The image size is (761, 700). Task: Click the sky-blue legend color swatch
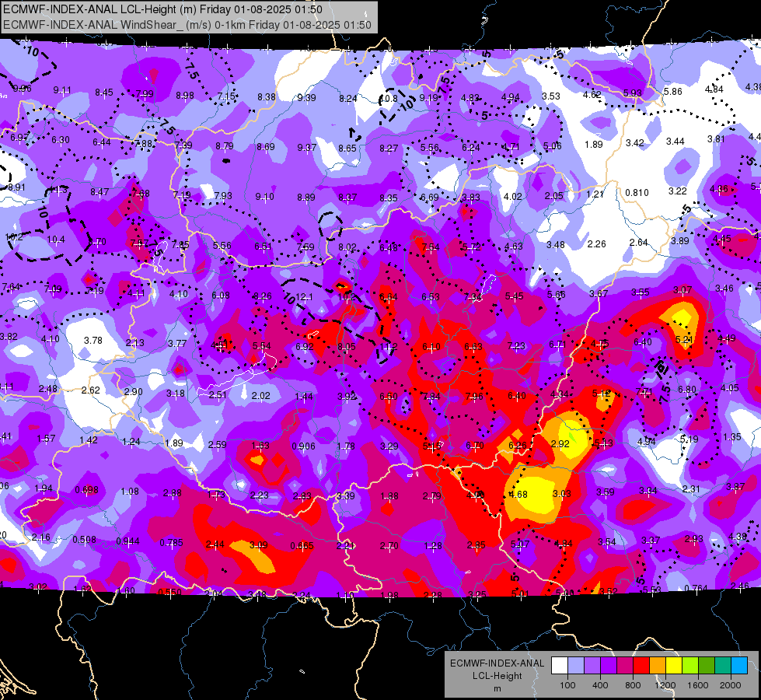[739, 666]
